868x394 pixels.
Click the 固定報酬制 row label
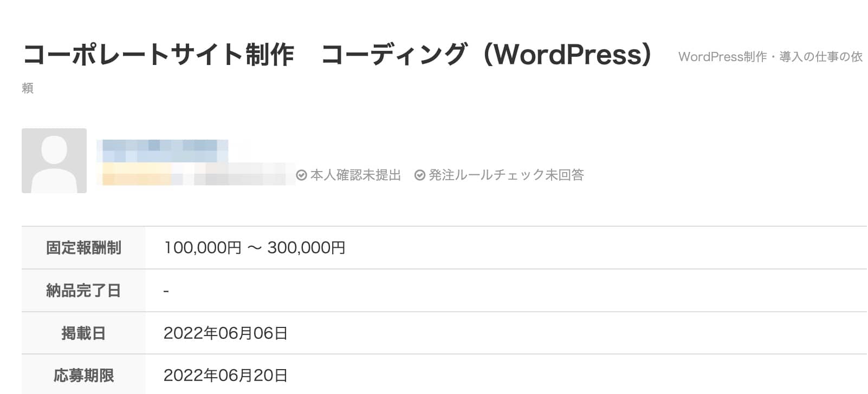point(83,248)
